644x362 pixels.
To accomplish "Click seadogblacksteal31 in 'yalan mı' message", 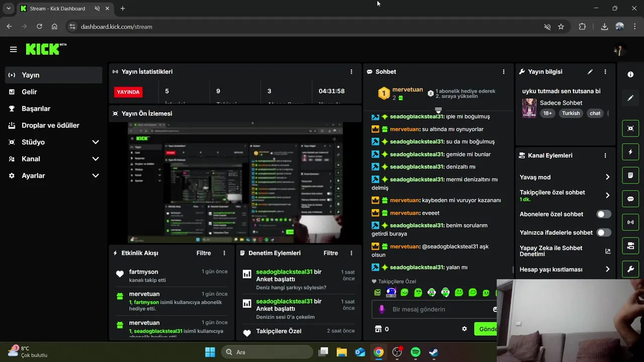I will tap(417, 267).
